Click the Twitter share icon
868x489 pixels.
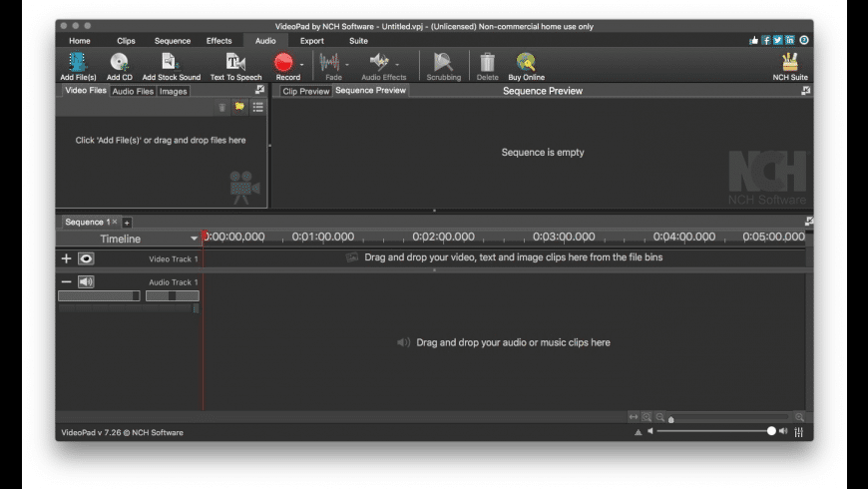pyautogui.click(x=778, y=40)
